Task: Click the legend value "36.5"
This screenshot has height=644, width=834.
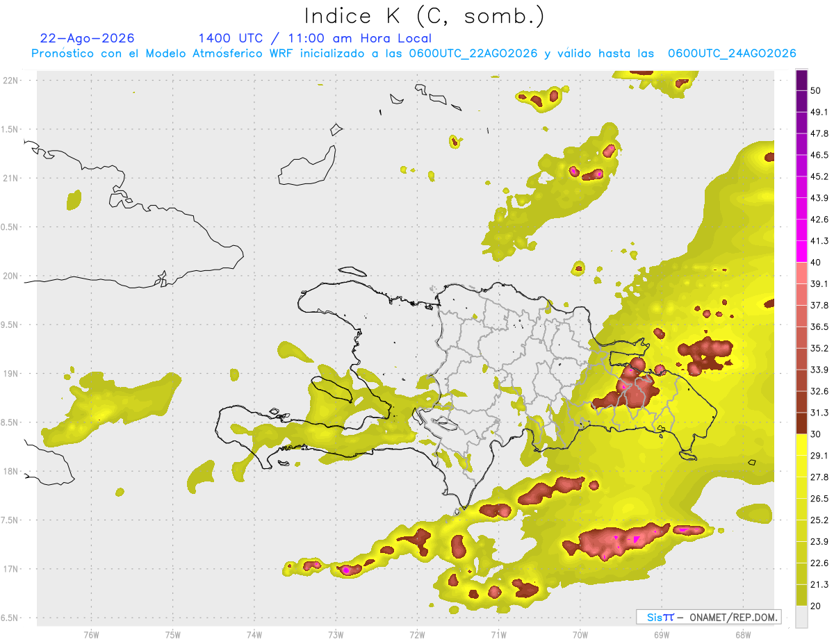Action: (x=820, y=327)
